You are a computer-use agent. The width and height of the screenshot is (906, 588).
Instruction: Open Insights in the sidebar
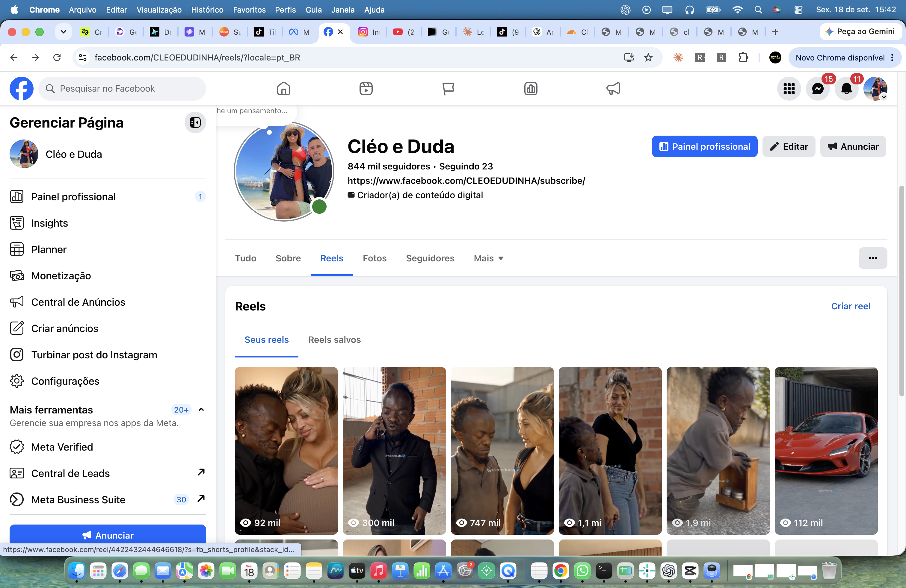[108, 223]
